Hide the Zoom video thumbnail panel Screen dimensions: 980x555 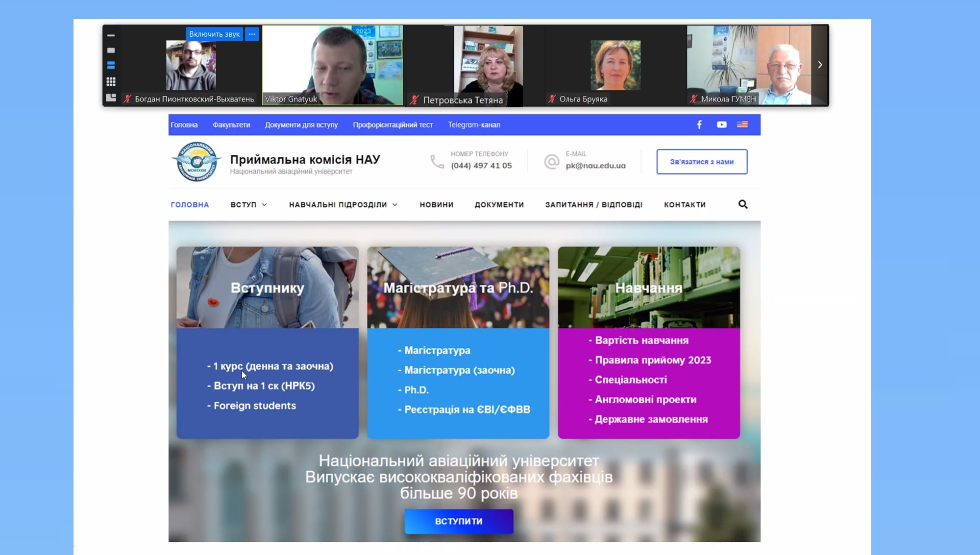pyautogui.click(x=111, y=35)
